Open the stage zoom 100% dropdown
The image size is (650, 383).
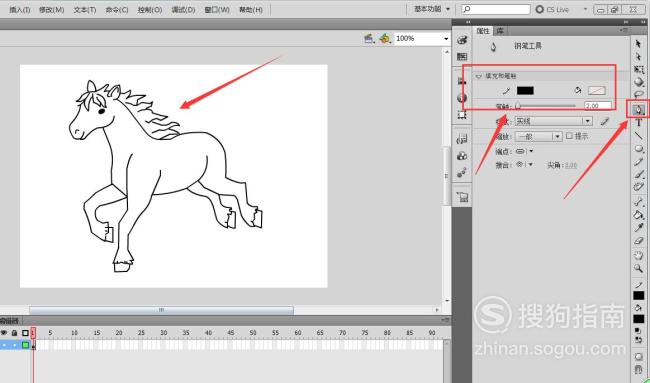422,39
